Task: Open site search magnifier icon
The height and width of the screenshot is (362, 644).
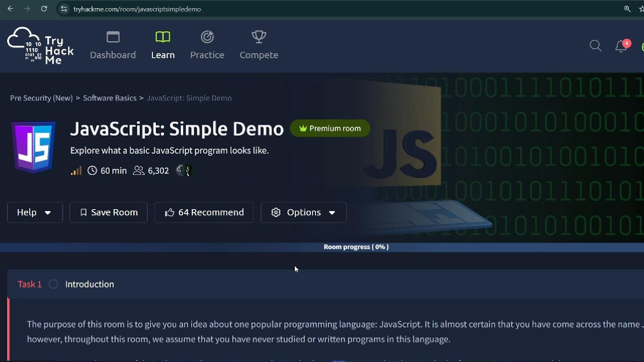Action: [x=595, y=46]
